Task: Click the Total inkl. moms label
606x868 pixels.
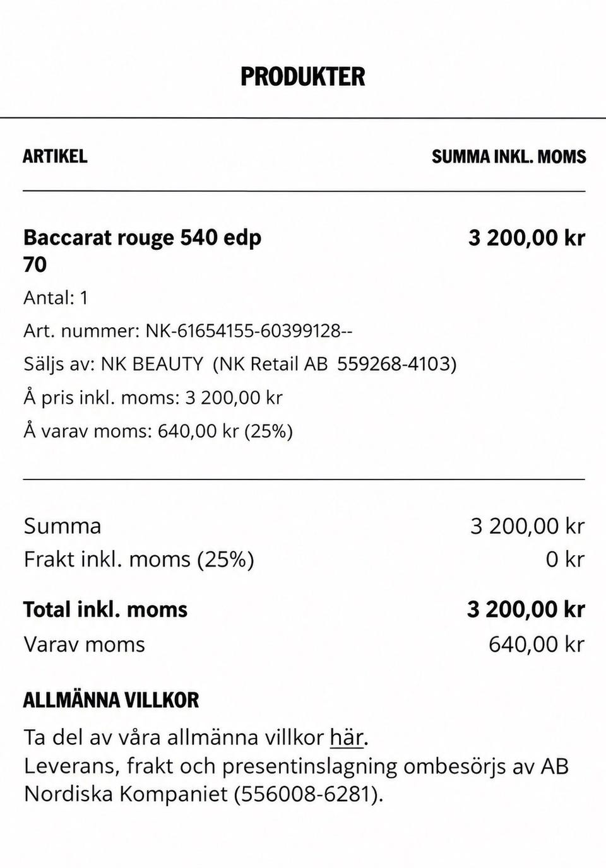Action: [105, 610]
